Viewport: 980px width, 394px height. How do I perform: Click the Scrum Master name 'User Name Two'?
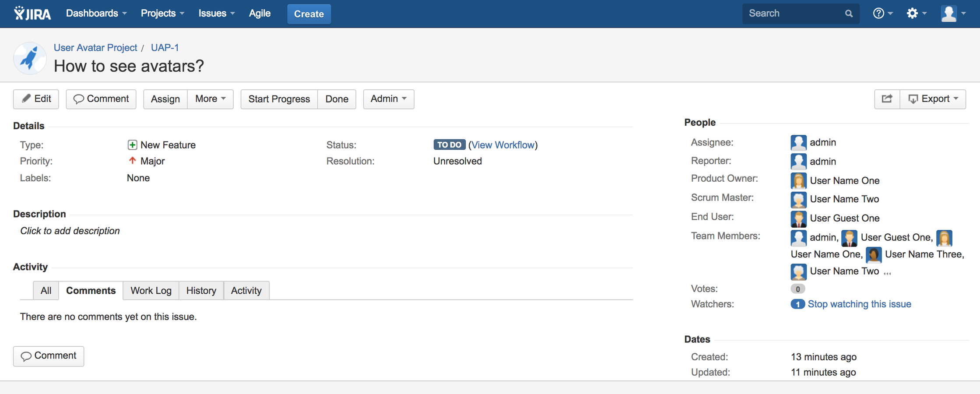844,199
